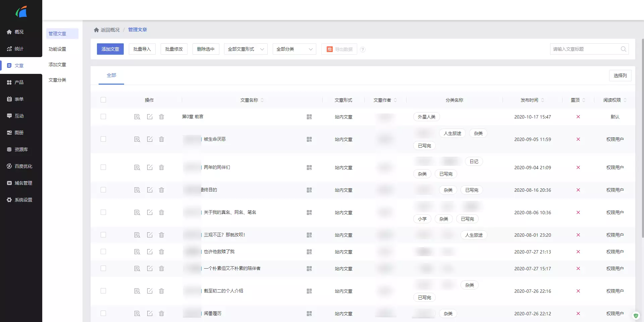Click the search magnifier icon in title field

point(623,49)
